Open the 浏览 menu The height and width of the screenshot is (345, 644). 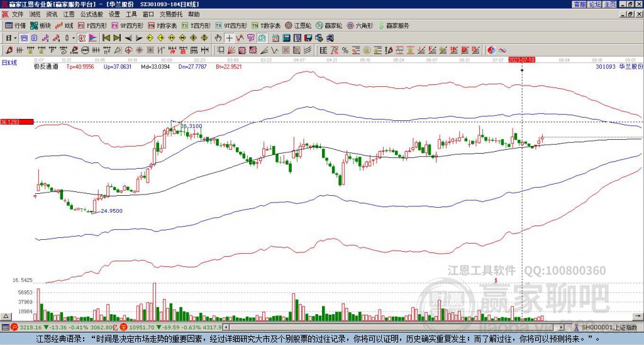[35, 14]
